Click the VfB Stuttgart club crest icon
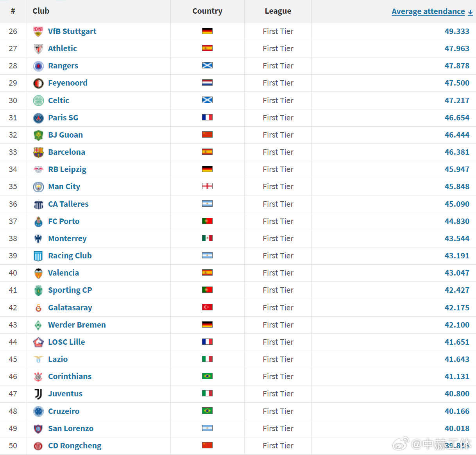 coord(38,31)
